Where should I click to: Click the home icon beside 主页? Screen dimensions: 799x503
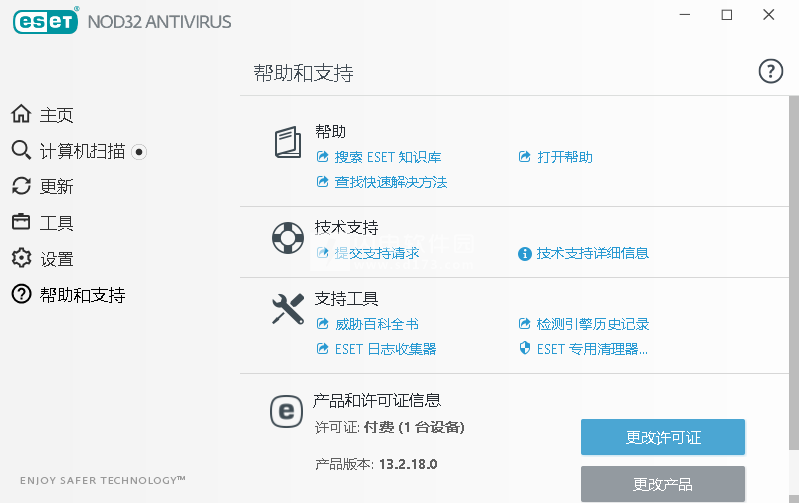pos(21,114)
